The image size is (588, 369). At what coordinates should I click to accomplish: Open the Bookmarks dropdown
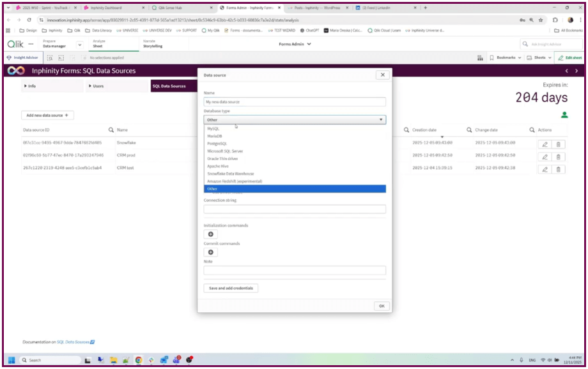pyautogui.click(x=505, y=57)
